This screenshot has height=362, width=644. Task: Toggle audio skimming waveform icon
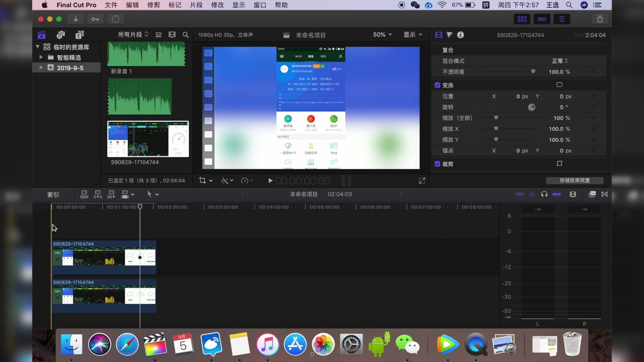532,194
